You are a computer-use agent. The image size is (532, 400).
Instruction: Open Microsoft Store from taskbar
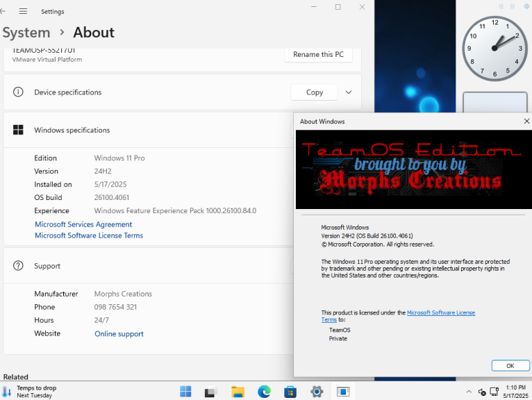pyautogui.click(x=290, y=392)
